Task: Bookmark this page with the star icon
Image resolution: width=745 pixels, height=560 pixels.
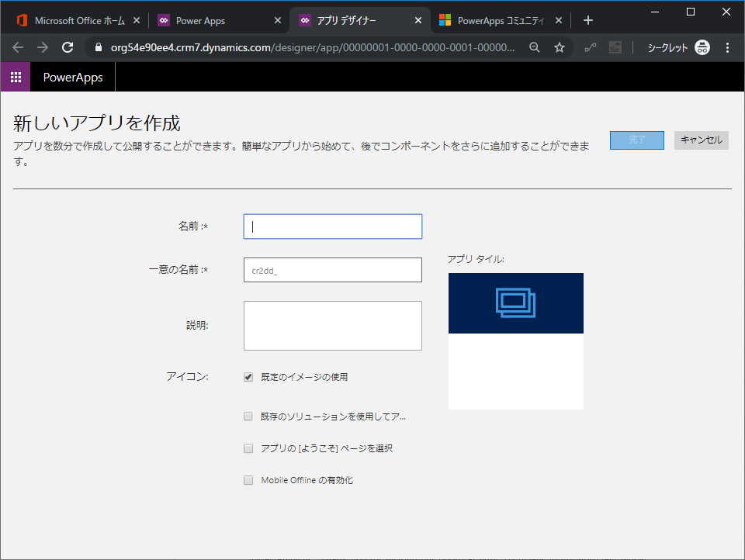Action: coord(560,47)
